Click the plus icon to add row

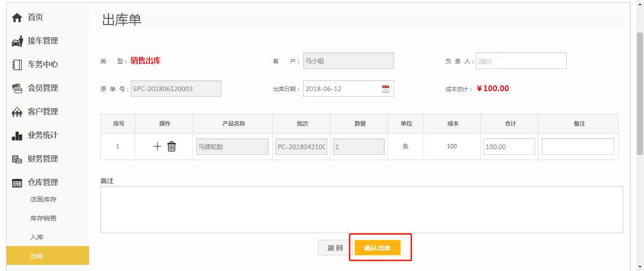157,147
